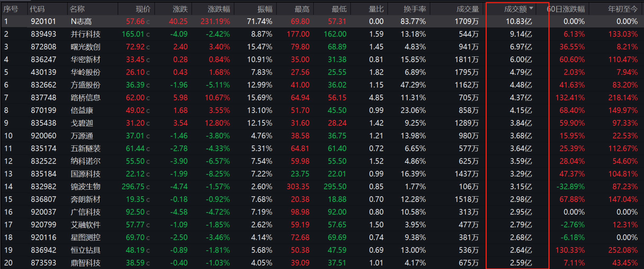This screenshot has width=644, height=269.
Task: Click the 序号 column header
Action: 11,9
